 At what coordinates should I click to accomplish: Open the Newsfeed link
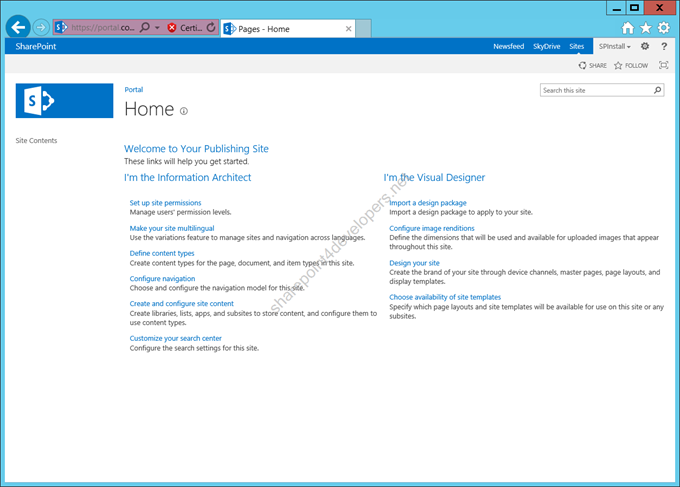click(x=508, y=46)
